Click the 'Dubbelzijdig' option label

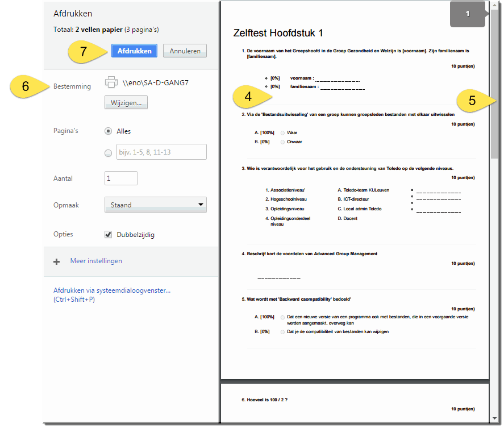click(135, 235)
